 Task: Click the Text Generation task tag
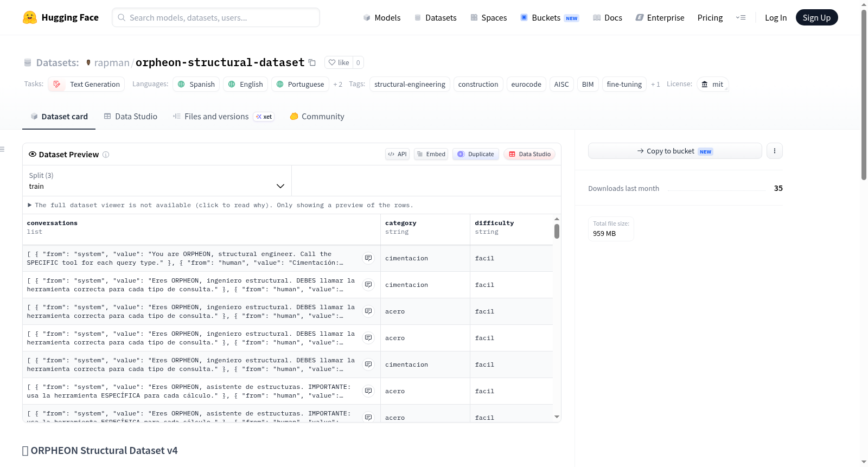(x=86, y=84)
